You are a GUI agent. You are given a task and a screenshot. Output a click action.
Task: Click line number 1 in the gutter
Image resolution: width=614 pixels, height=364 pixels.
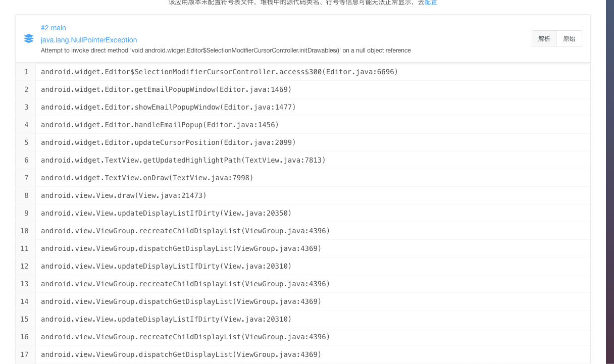click(x=26, y=72)
